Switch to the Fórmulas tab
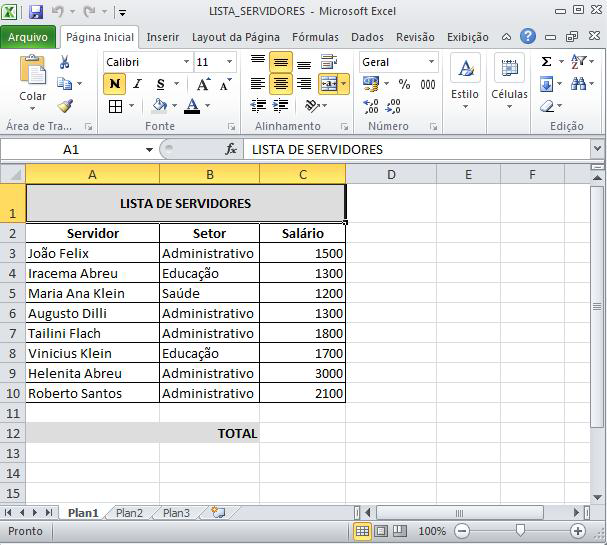The width and height of the screenshot is (607, 545). coord(316,37)
